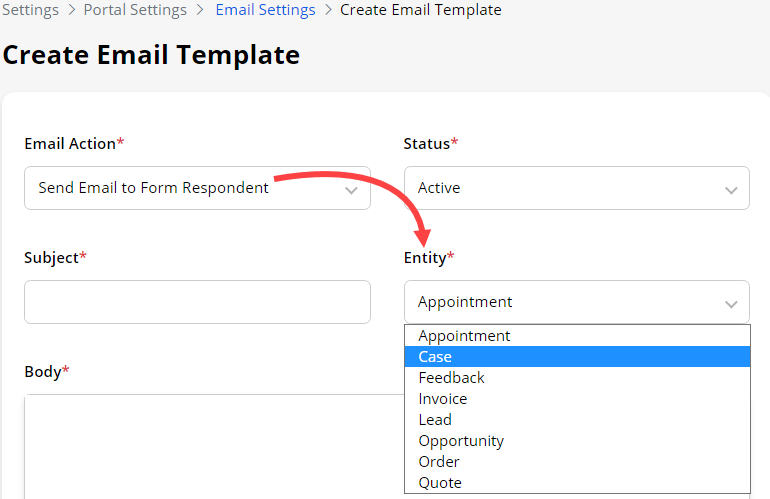Select the Feedback entity option
770x499 pixels.
451,378
